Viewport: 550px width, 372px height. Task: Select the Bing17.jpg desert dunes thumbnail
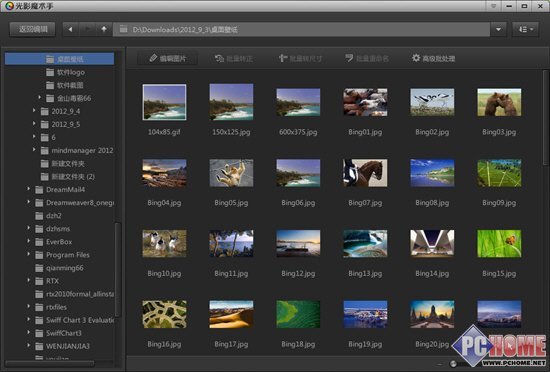[x=231, y=314]
